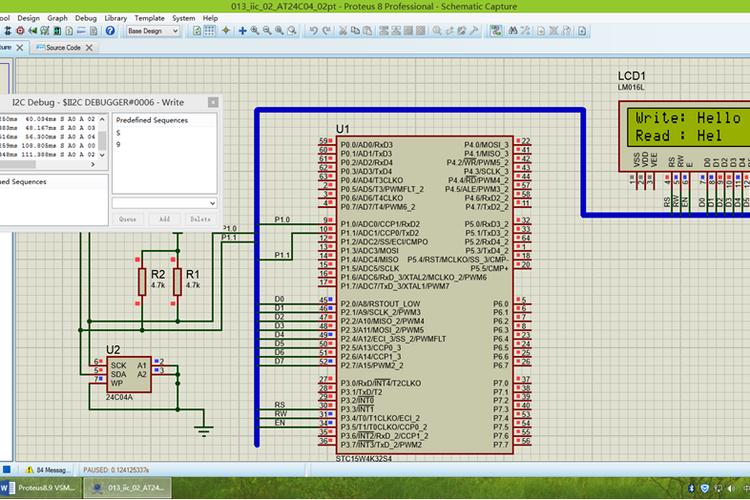The image size is (750, 500).
Task: Click the I2C log scroll-down arrow
Action: click(x=102, y=155)
